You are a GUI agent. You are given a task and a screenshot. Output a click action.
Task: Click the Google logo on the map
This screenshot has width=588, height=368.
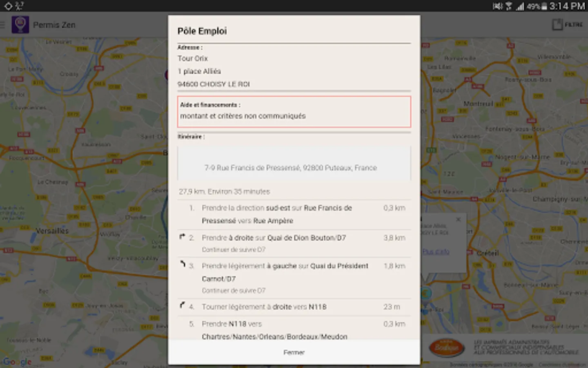17,362
